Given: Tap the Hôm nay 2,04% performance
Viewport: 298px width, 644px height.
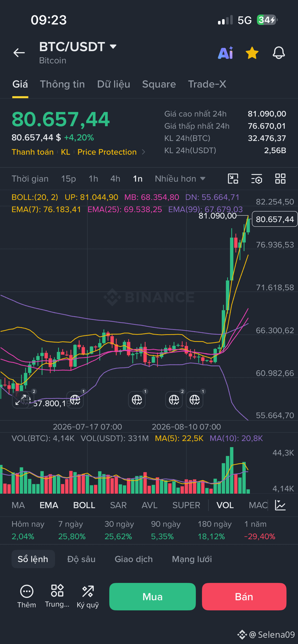Looking at the screenshot, I should [x=28, y=530].
